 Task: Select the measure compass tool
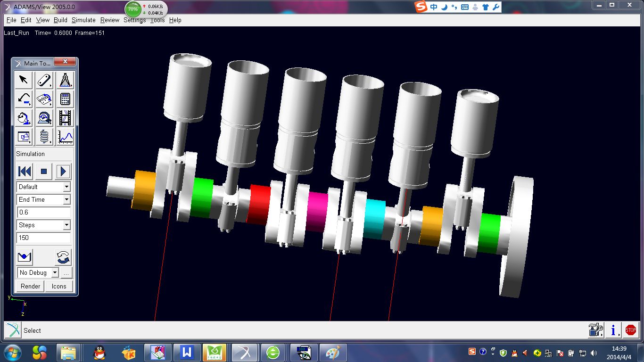tap(65, 81)
